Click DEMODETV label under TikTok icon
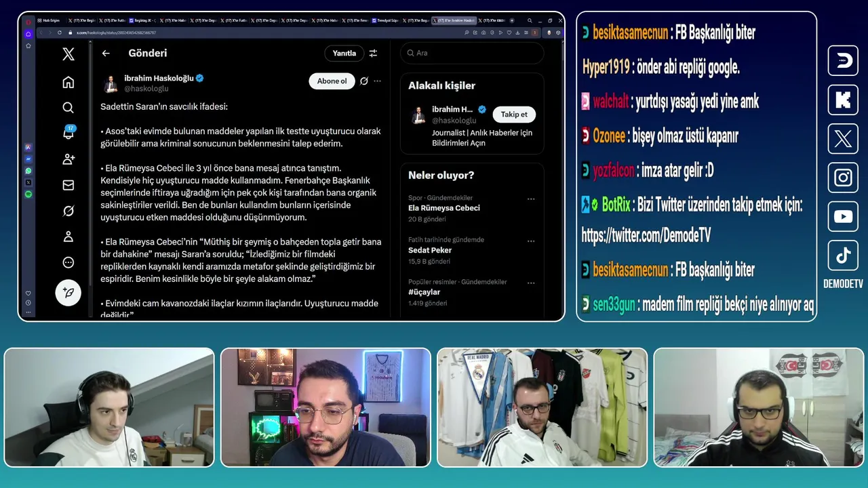Viewport: 868px width, 488px height. tap(843, 284)
